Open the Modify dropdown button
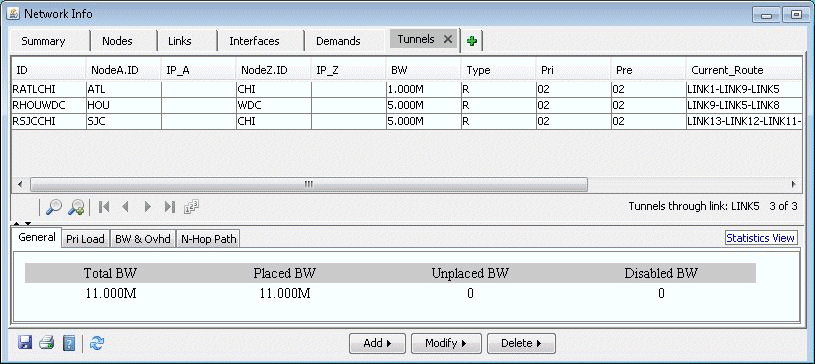Viewport: 815px width, 364px height. coord(446,343)
